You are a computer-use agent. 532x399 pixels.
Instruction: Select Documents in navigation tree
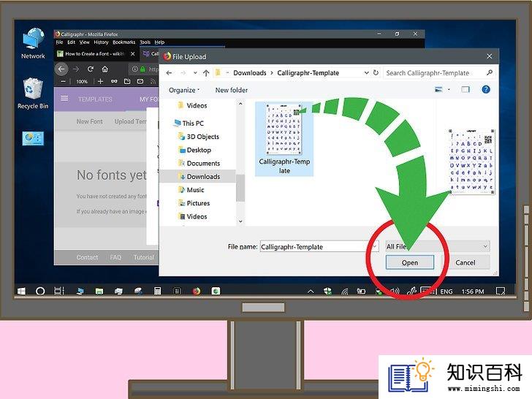199,163
